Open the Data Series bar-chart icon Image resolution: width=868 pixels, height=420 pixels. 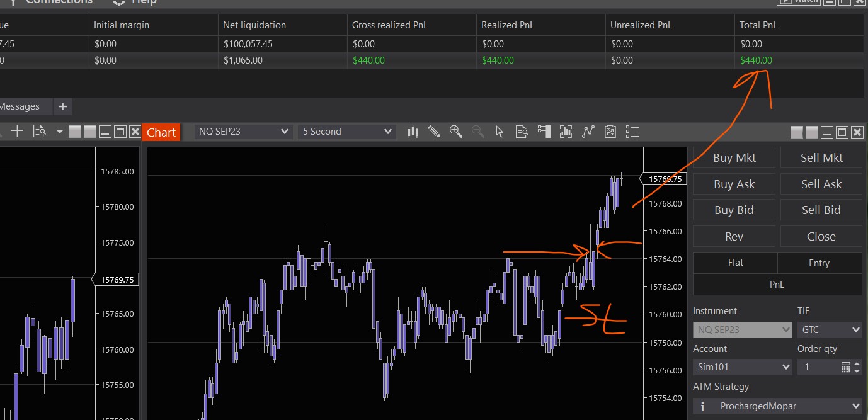(566, 132)
